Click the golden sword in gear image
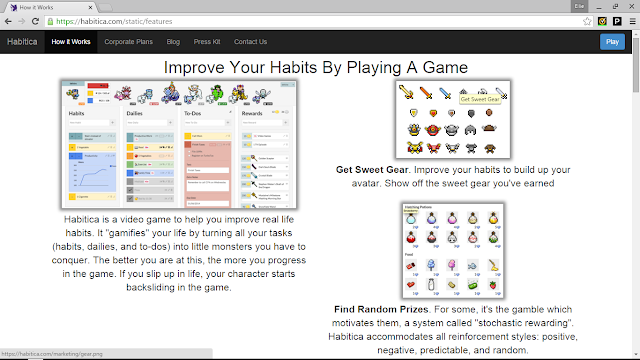This screenshot has height=360, width=640. [406, 92]
